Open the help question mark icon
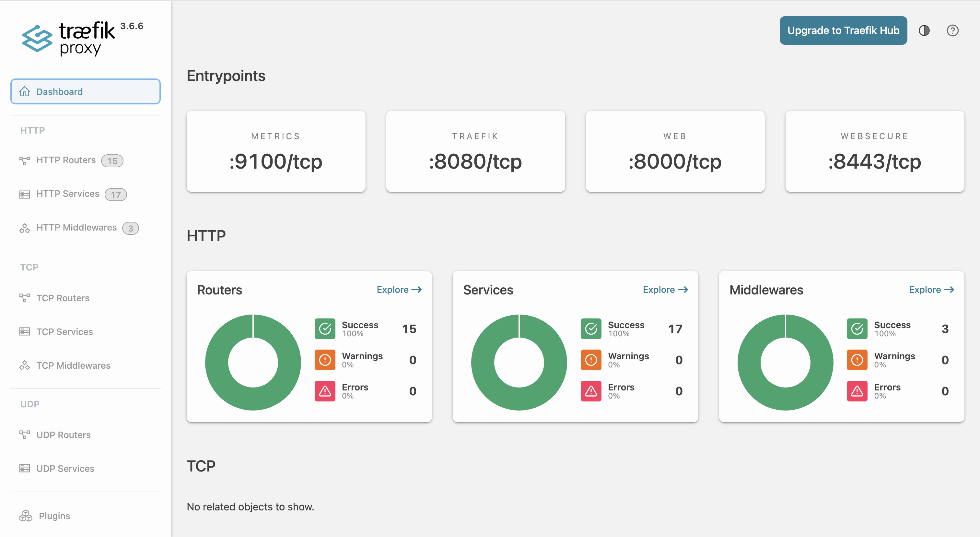 [x=952, y=30]
